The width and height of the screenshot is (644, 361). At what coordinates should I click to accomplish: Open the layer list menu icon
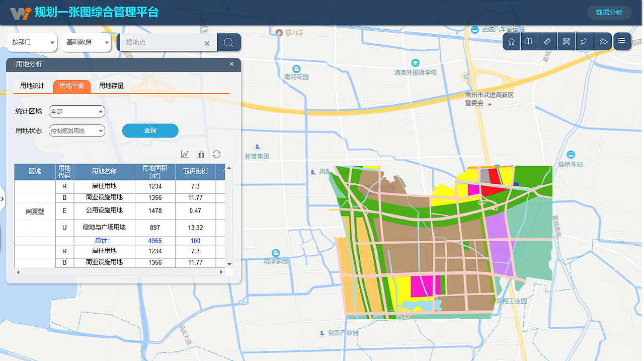coord(622,41)
